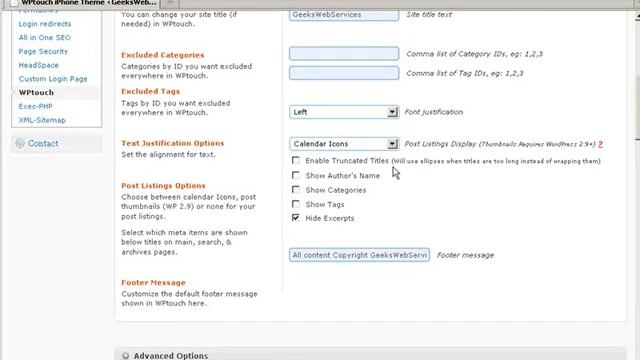Open the Contact sidebar menu
Viewport: 640px width, 360px height.
click(x=57, y=144)
